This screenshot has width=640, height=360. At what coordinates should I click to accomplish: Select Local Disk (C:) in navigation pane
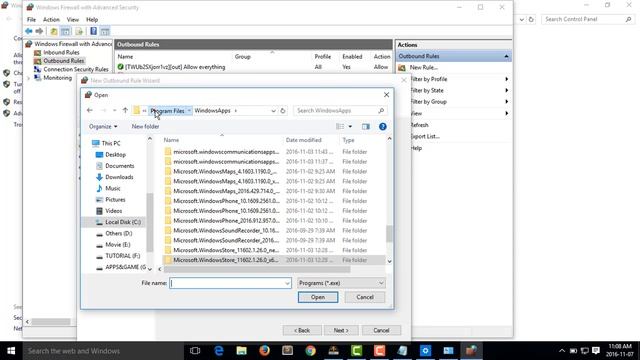click(x=123, y=222)
